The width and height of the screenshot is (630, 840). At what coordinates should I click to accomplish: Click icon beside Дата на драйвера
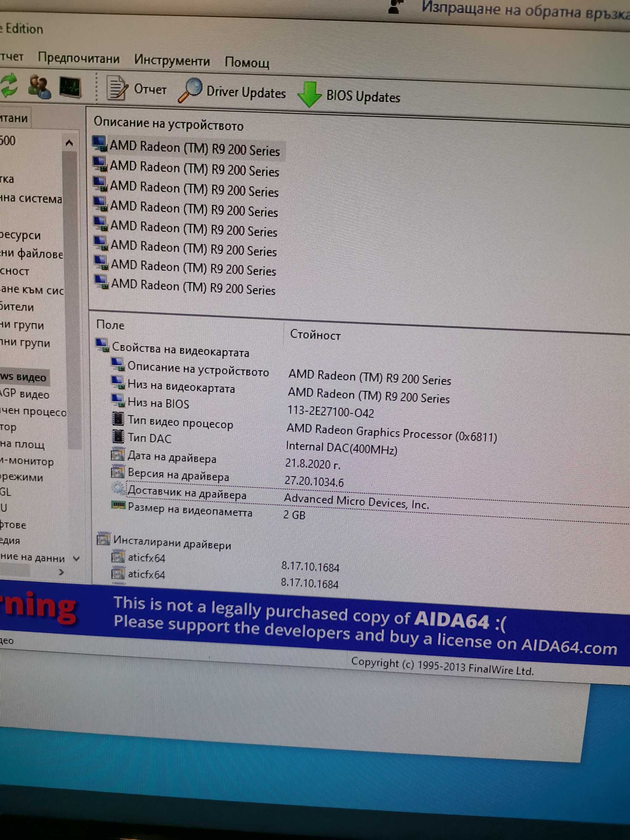[117, 454]
